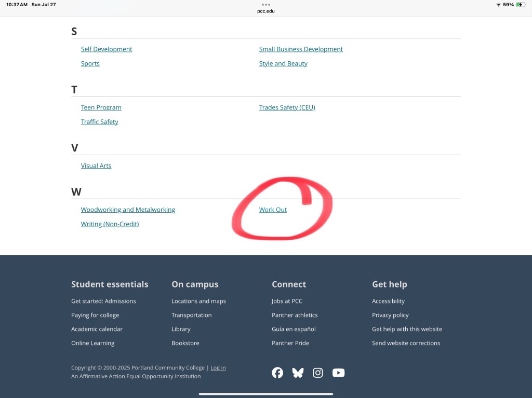Select the Writing (Non-Credit) link

click(110, 224)
